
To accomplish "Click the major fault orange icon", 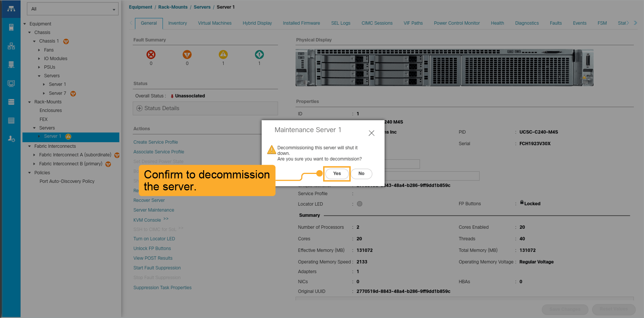I will click(x=187, y=54).
